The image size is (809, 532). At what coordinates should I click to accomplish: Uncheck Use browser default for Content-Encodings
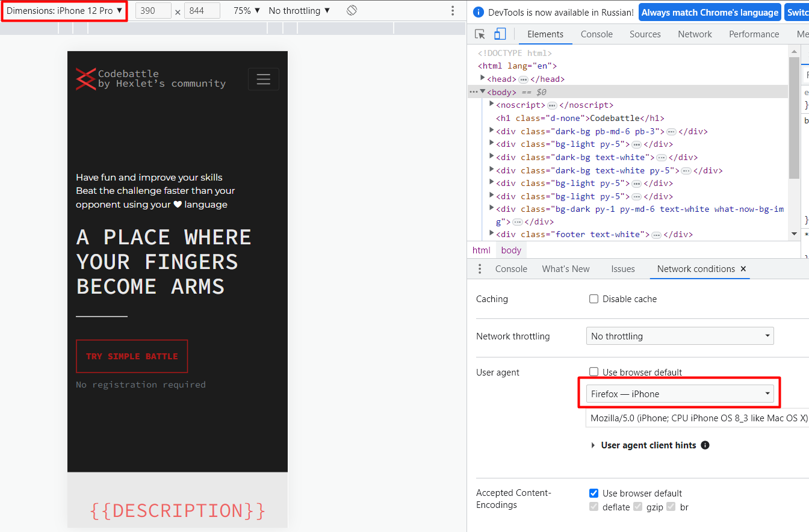point(594,493)
